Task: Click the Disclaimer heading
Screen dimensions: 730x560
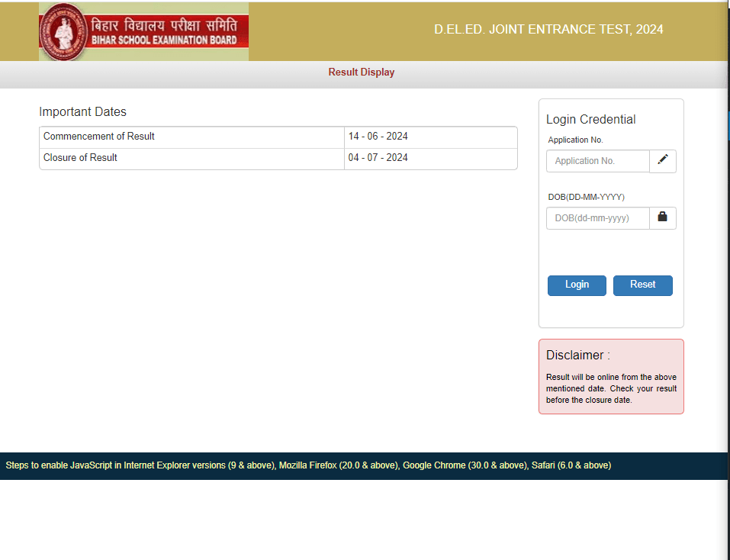Action: point(577,355)
